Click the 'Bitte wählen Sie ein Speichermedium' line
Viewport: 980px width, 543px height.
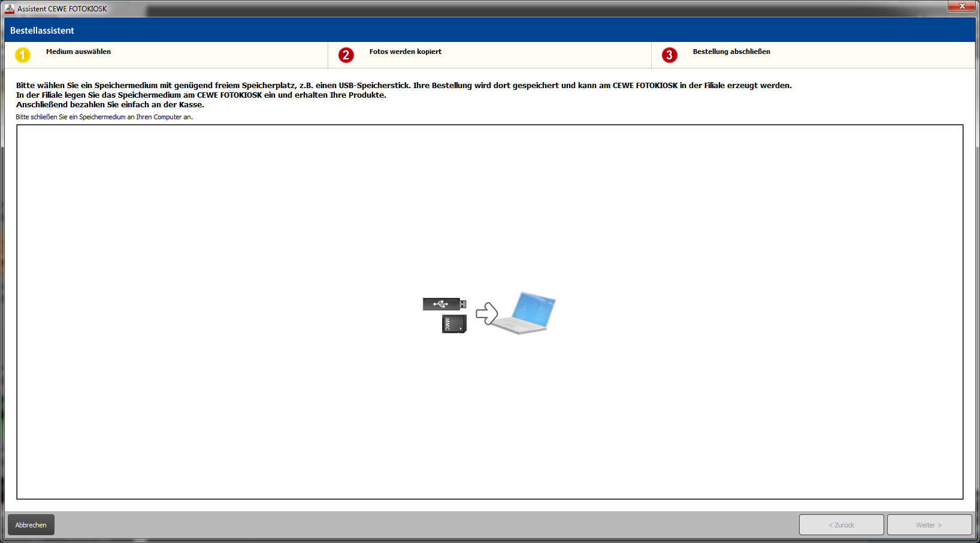(x=404, y=85)
